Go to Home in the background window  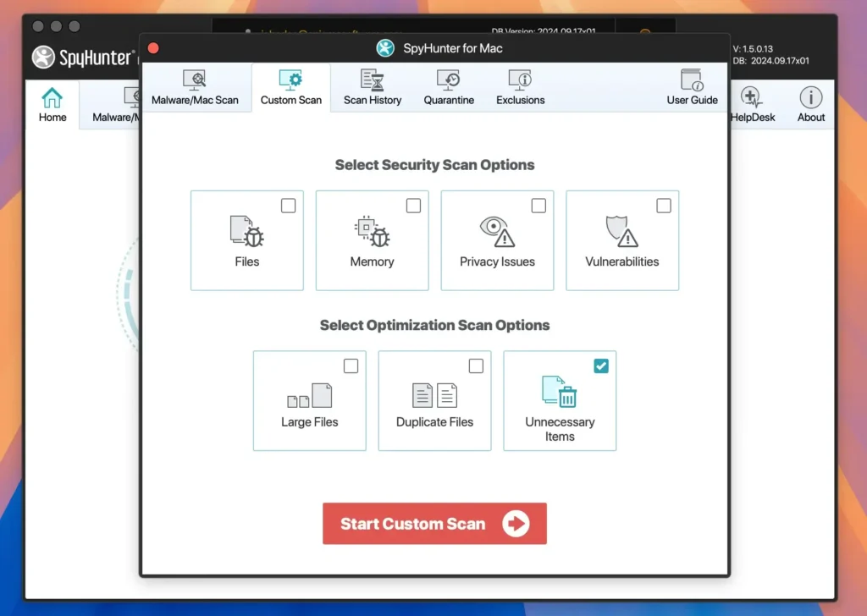(x=52, y=104)
